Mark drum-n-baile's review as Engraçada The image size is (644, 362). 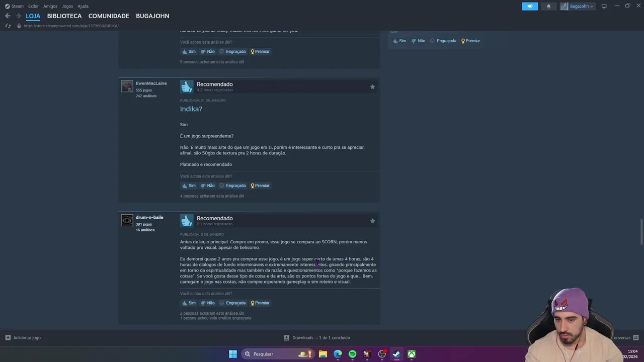tap(232, 303)
